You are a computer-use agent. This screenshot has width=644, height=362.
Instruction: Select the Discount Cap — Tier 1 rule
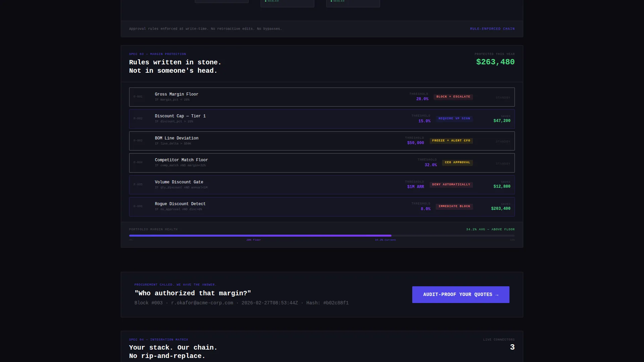click(x=322, y=119)
